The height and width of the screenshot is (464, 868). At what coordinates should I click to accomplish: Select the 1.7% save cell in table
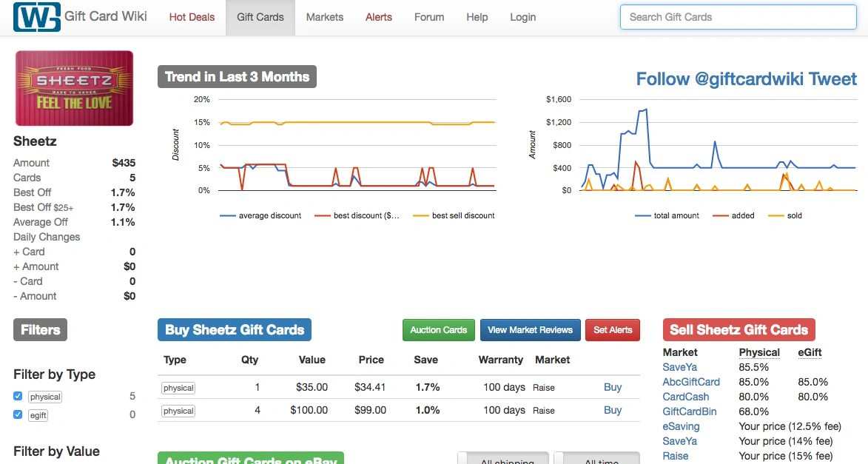(x=428, y=387)
